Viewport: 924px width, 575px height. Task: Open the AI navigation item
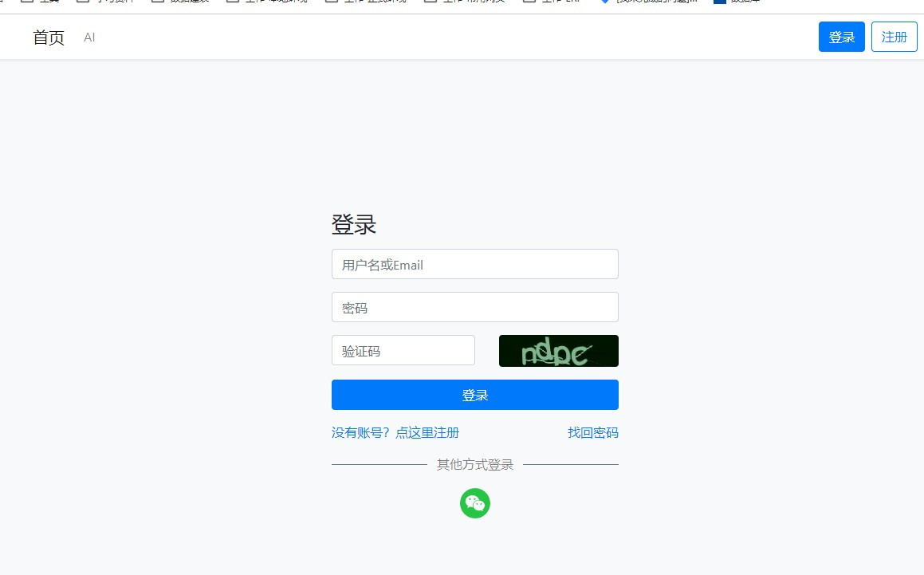(89, 37)
